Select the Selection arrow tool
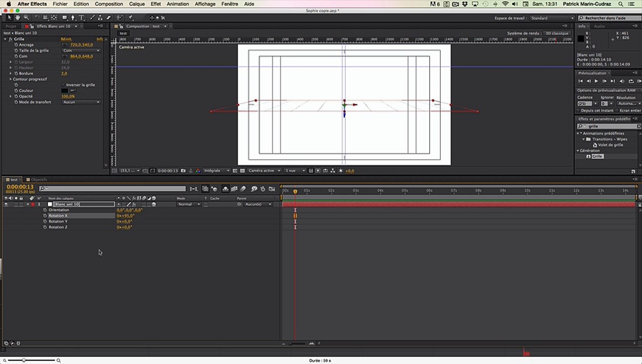This screenshot has width=642, height=364. tap(10, 18)
